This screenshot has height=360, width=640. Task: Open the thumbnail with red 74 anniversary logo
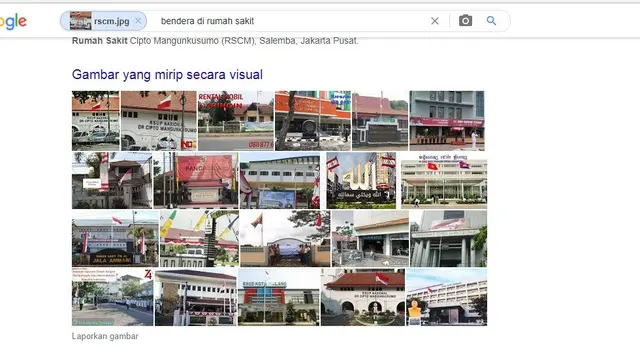point(113,297)
